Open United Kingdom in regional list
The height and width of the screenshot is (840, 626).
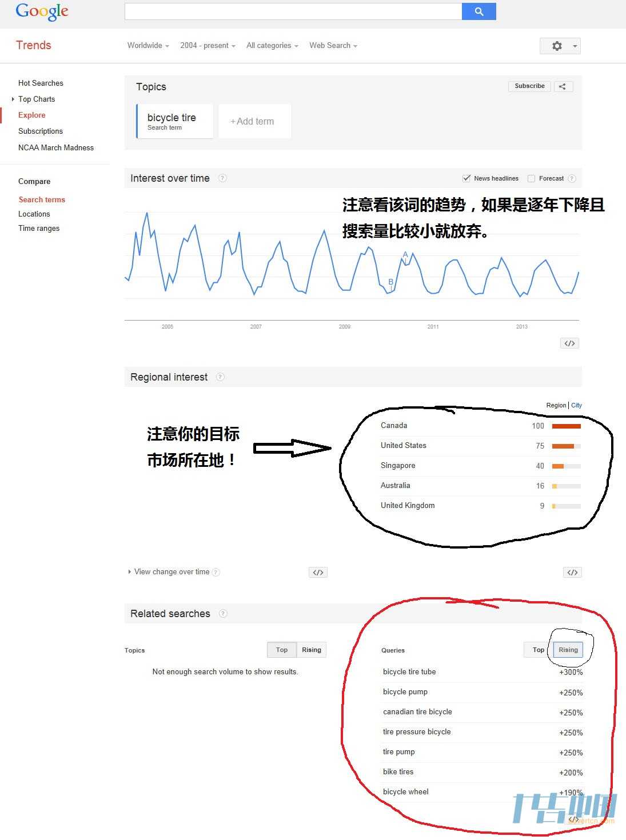coord(408,506)
